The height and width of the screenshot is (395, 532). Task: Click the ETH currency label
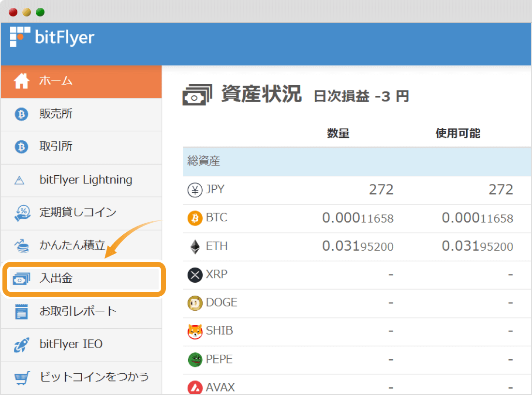[x=217, y=246]
